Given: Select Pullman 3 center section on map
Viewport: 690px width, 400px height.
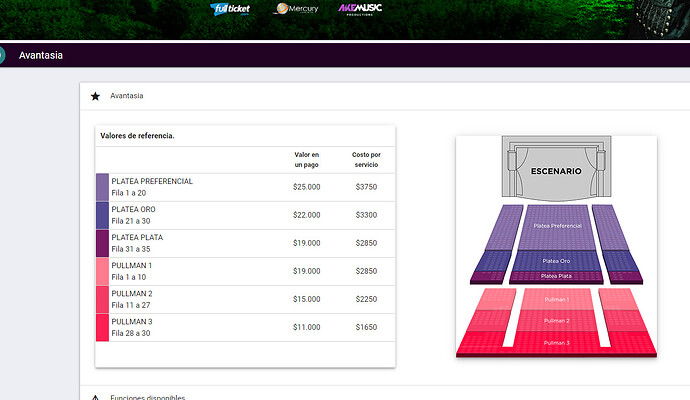Looking at the screenshot, I should [x=557, y=343].
